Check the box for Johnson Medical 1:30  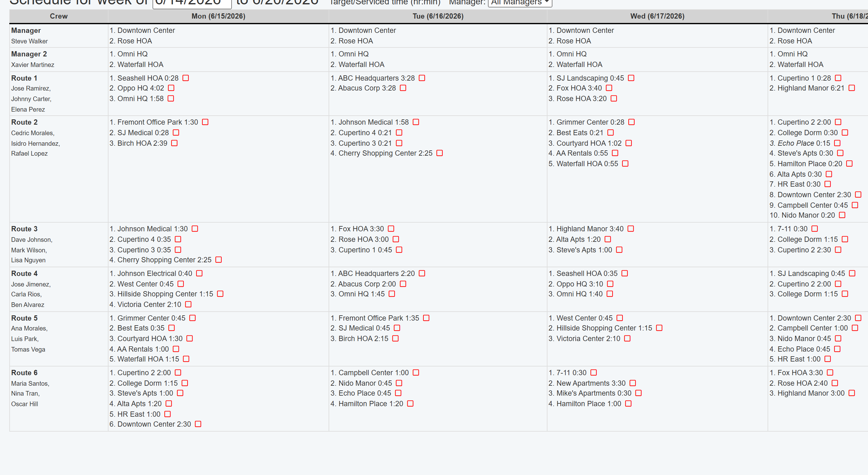[195, 229]
